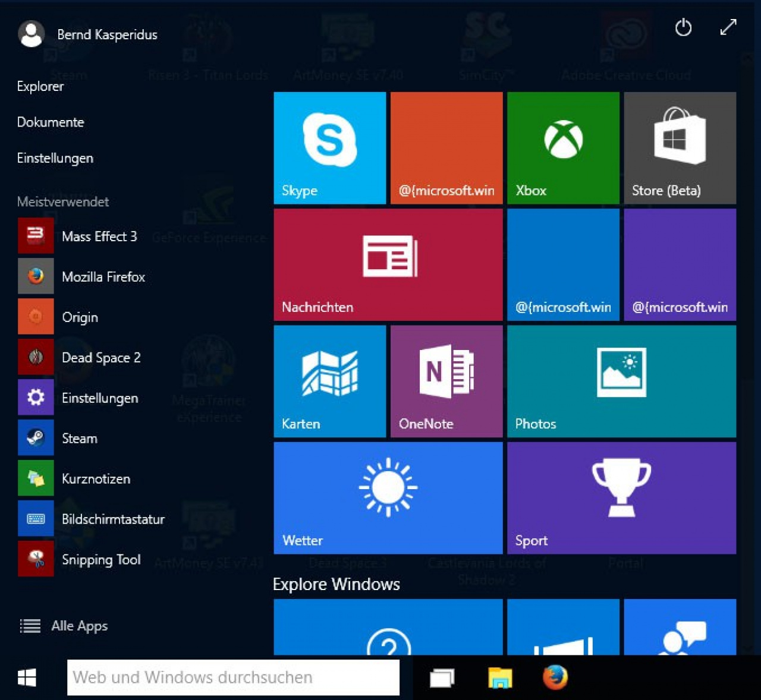
Task: Open the Wetter weather tile
Action: [x=388, y=498]
